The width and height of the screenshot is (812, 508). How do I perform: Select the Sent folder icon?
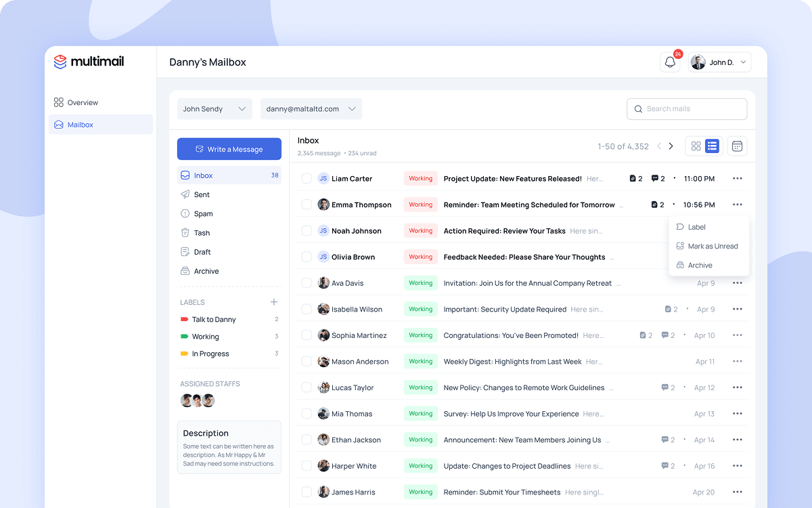point(186,194)
